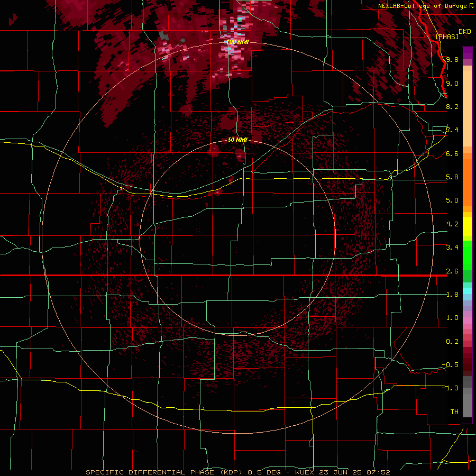This screenshot has height=476, width=476.
Task: Click the 8.2 value on the color scale
Action: 452,106
